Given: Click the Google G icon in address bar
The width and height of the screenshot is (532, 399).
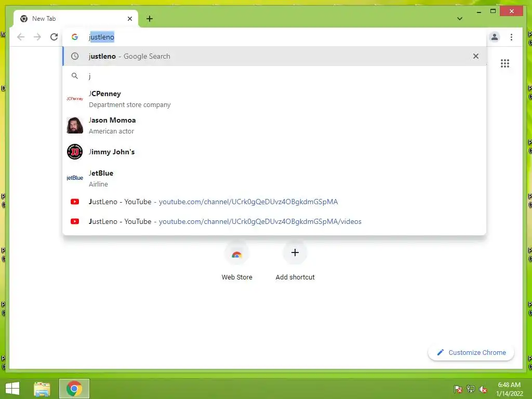Looking at the screenshot, I should 75,37.
